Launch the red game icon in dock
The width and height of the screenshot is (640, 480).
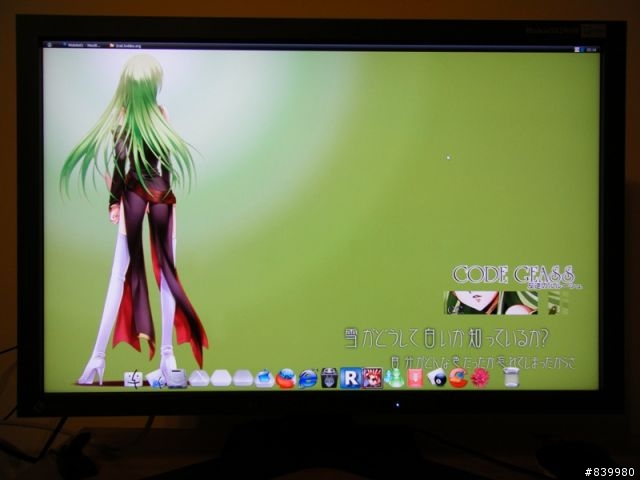click(373, 378)
